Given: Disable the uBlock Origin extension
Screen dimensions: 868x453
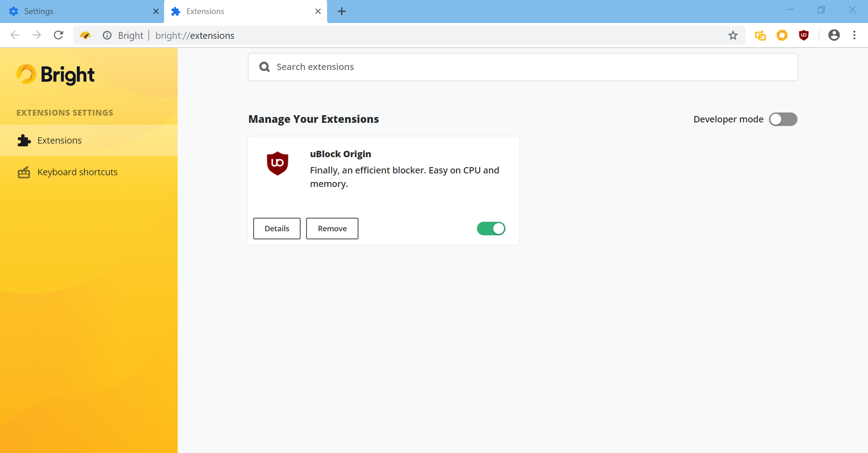Looking at the screenshot, I should click(x=491, y=229).
